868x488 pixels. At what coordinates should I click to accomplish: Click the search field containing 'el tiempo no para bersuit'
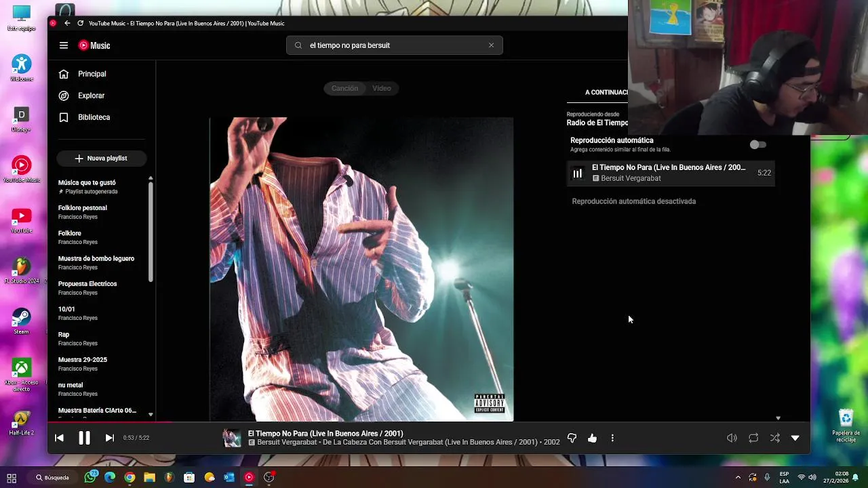pos(395,45)
